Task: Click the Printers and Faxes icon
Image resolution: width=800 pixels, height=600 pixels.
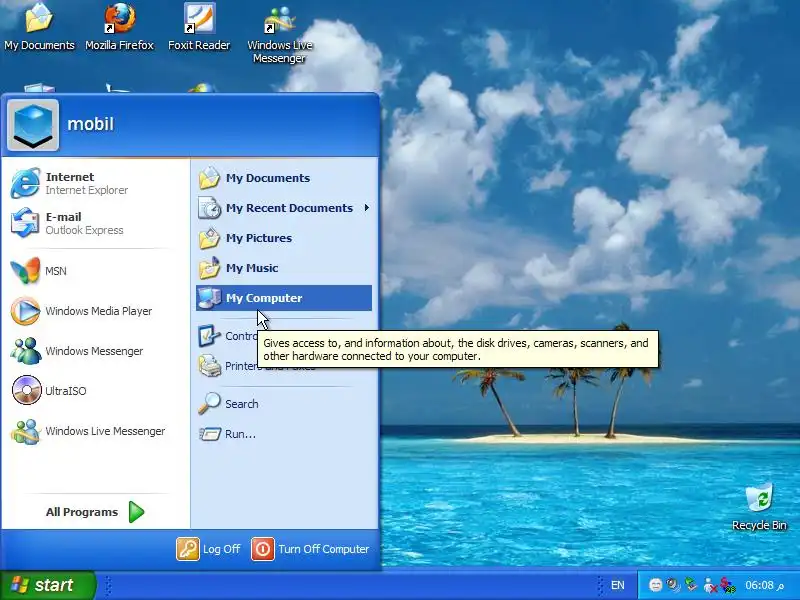Action: (209, 366)
